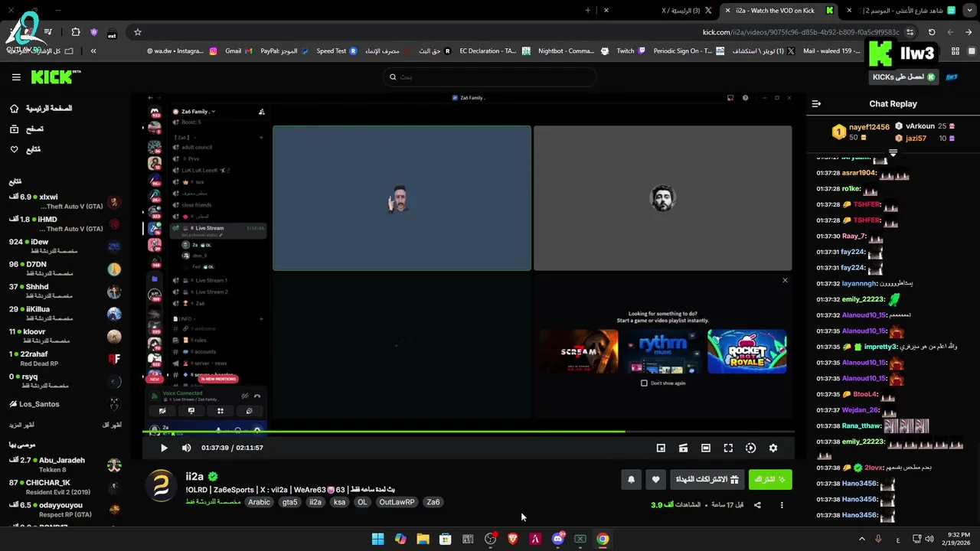This screenshot has height=551, width=980.
Task: Open xlxwi channel in sidebar
Action: (65, 202)
